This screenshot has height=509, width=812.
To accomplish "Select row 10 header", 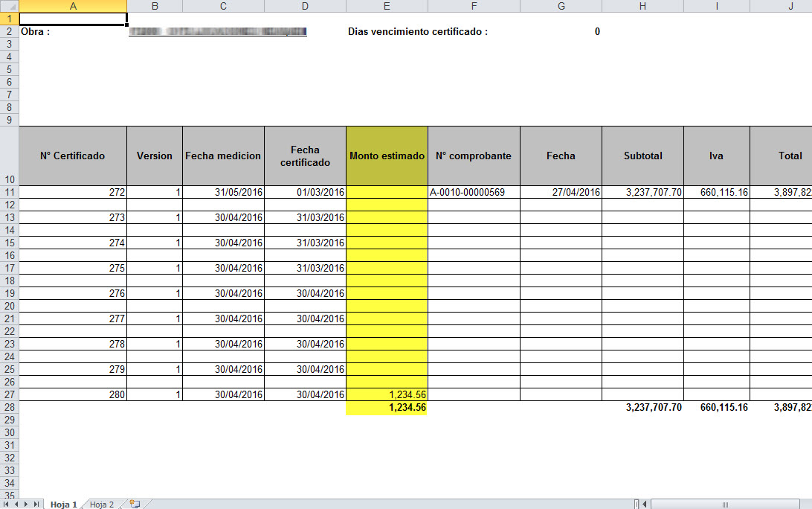I will (9, 156).
